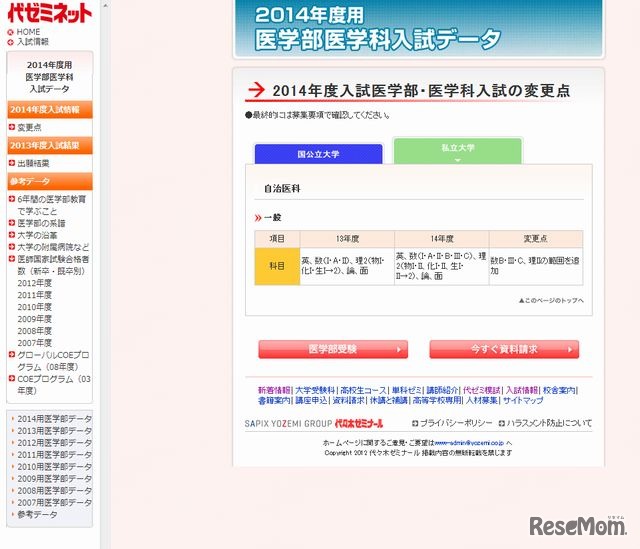Click the 科目 yellow table cell

click(277, 266)
